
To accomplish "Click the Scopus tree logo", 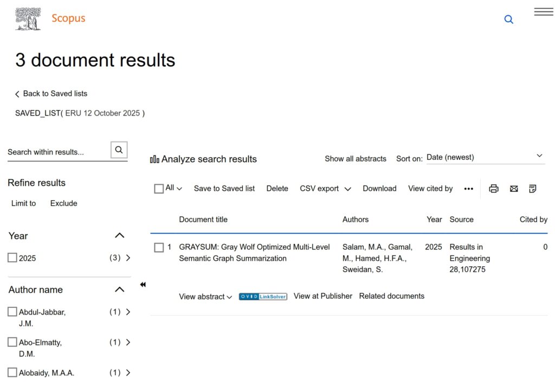I will pyautogui.click(x=28, y=19).
